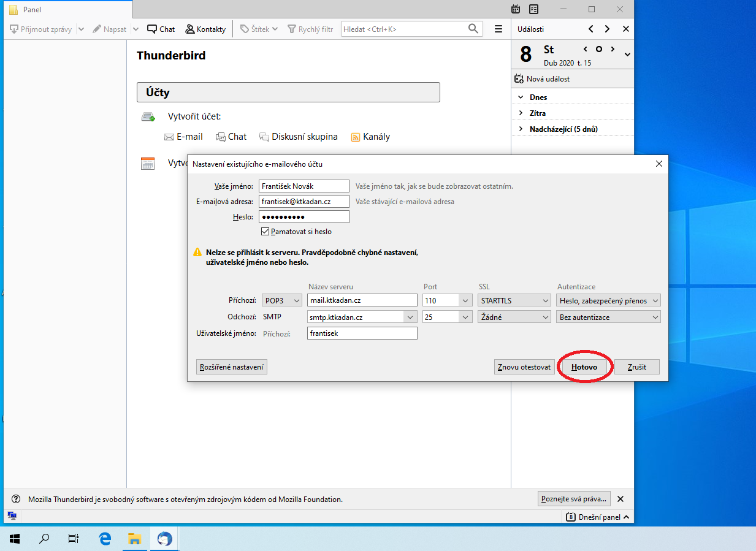Viewport: 756px width, 551px height.
Task: Click the Heslo password field
Action: 304,217
